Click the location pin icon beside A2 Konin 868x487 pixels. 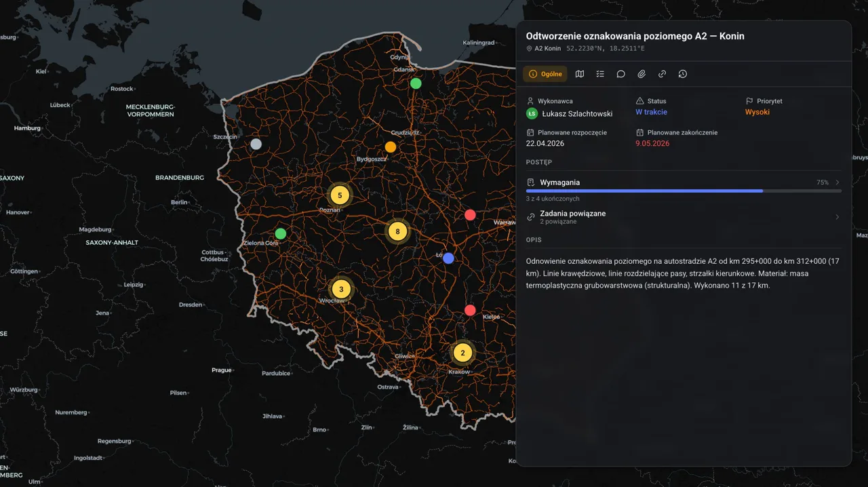[530, 49]
